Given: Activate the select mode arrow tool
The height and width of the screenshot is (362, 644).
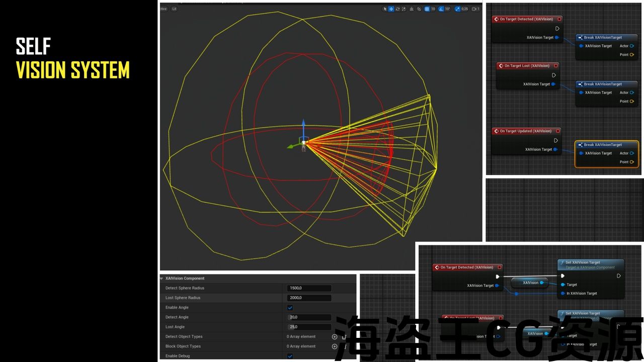Looking at the screenshot, I should 385,9.
